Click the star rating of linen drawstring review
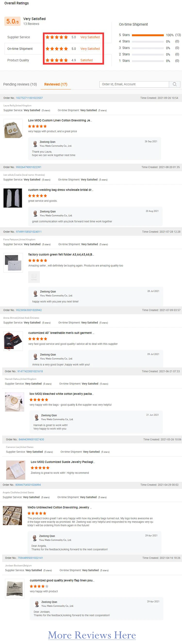 pos(37,126)
